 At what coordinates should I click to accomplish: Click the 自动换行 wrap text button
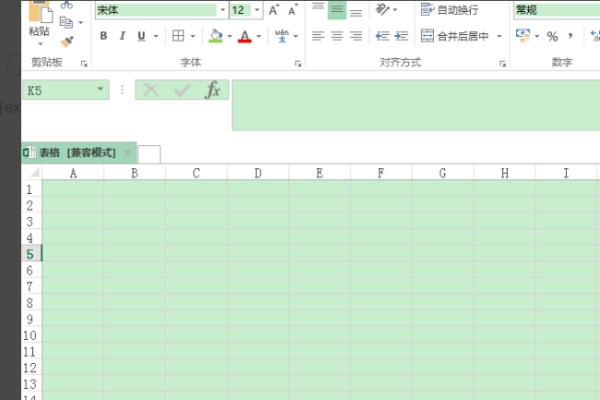(x=449, y=10)
